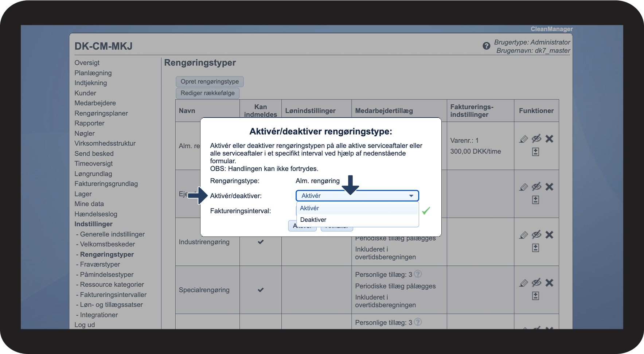Click Kan indmeldes checkmark for Specialrengøring
Image resolution: width=644 pixels, height=354 pixels.
pos(261,290)
